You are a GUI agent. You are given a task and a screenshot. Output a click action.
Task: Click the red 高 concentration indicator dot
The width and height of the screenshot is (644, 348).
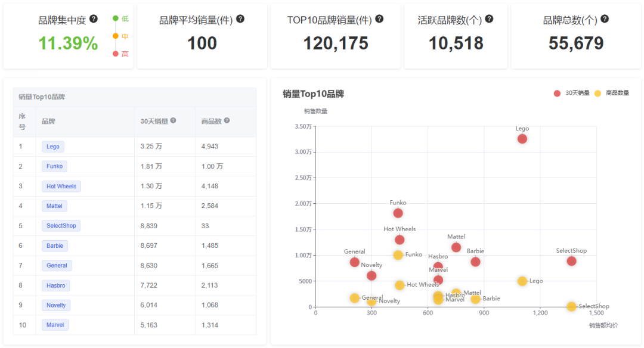click(115, 53)
